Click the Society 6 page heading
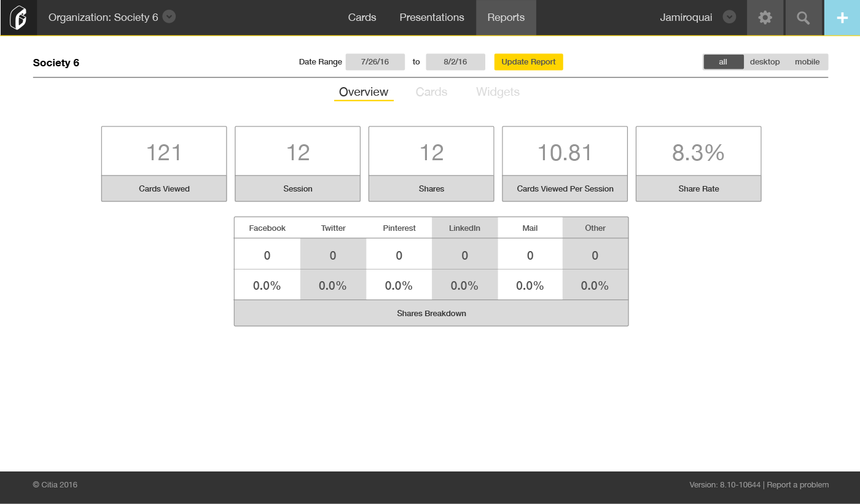The image size is (860, 504). [x=56, y=63]
